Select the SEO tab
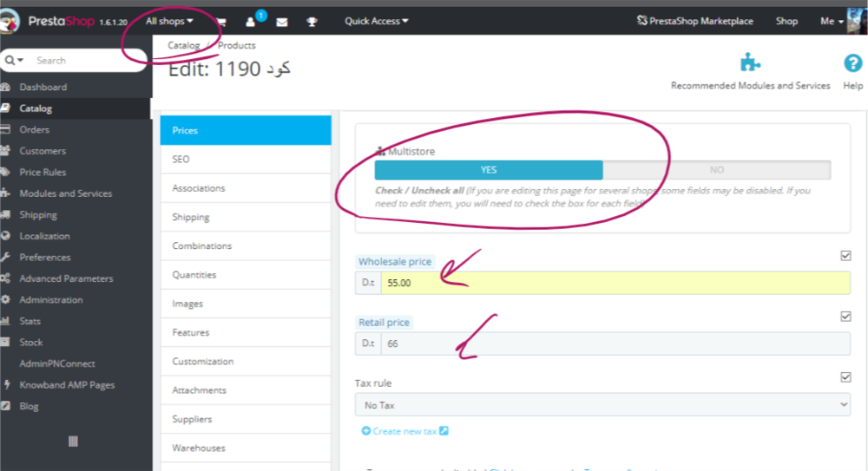 pyautogui.click(x=246, y=160)
